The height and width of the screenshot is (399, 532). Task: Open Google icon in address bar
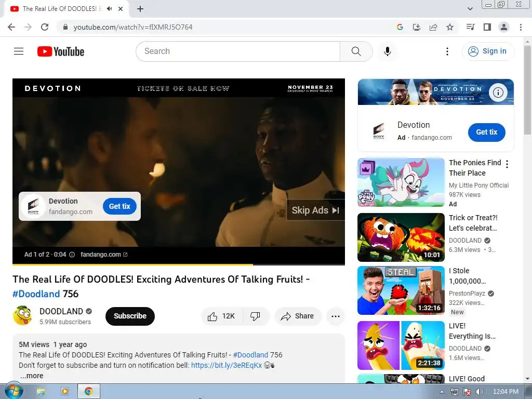tap(400, 27)
